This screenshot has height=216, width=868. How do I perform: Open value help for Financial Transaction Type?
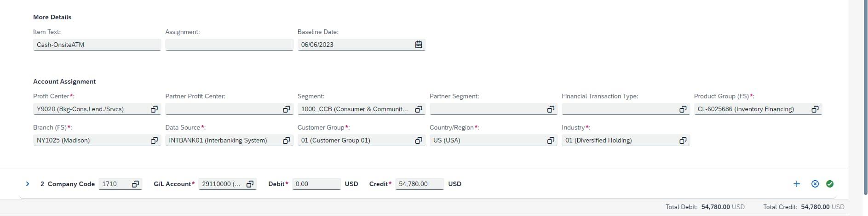[x=683, y=109]
